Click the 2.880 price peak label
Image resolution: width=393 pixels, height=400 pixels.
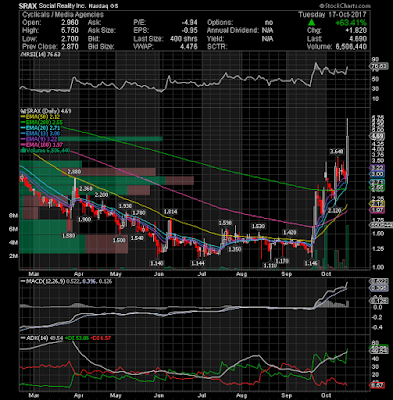pos(74,172)
